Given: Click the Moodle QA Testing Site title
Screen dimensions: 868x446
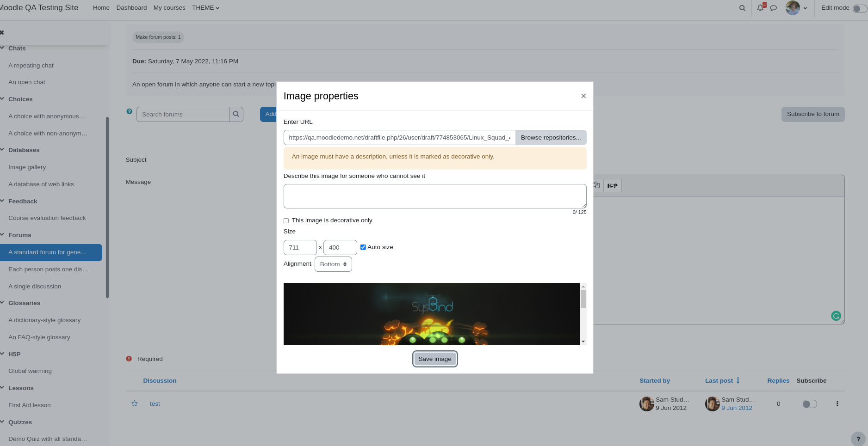Looking at the screenshot, I should [39, 7].
